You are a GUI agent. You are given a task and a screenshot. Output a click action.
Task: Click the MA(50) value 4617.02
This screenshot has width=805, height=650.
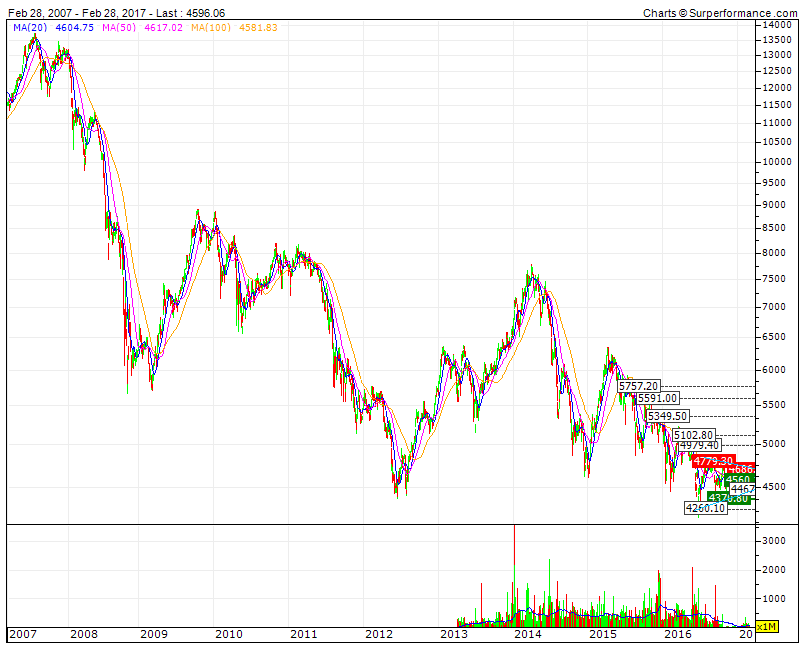coord(163,27)
